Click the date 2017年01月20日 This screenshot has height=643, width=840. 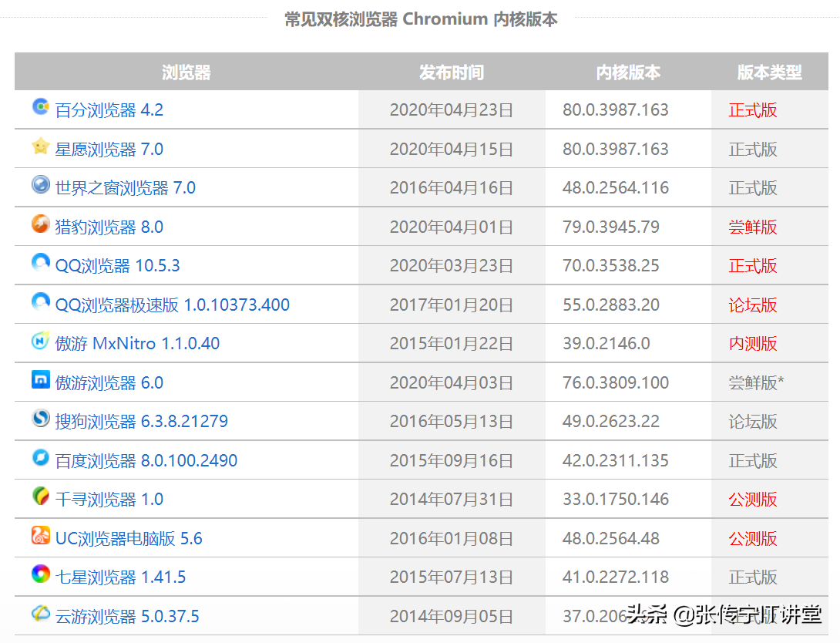[x=452, y=305]
